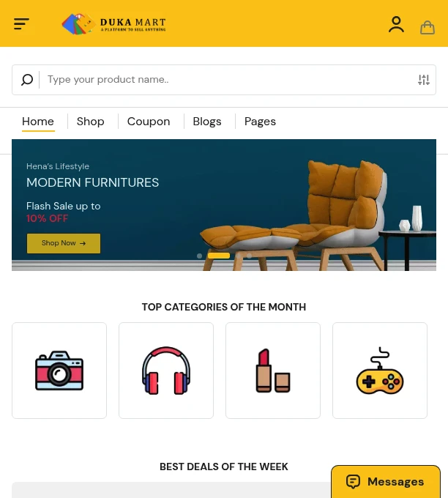Select the headphones category icon
Image resolution: width=448 pixels, height=498 pixels.
[x=166, y=371]
